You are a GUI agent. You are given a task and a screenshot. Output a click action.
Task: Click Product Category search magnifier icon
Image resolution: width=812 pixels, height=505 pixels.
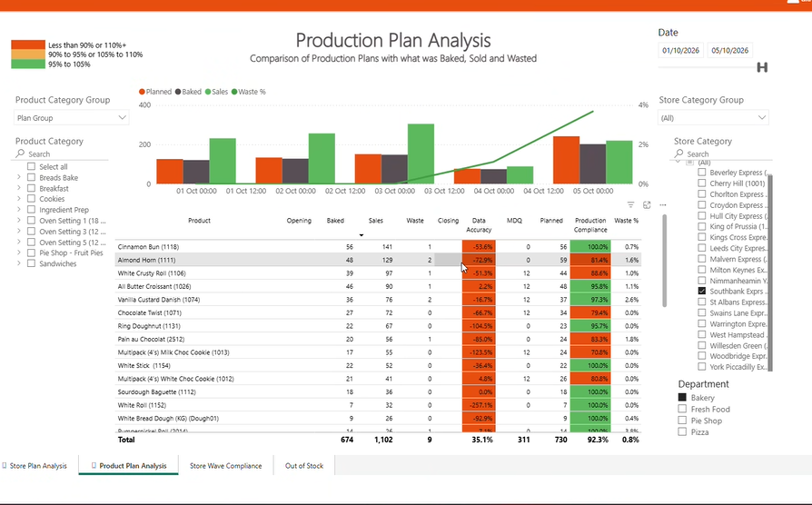[20, 153]
